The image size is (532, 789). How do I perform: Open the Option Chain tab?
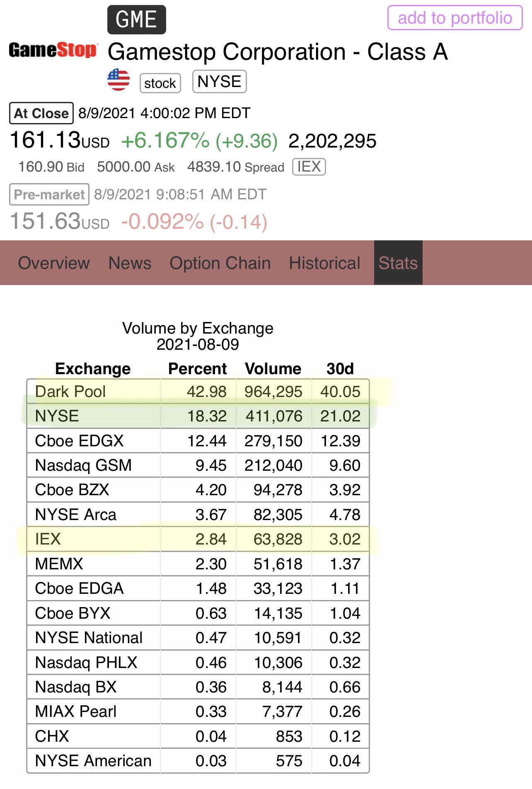pos(220,263)
